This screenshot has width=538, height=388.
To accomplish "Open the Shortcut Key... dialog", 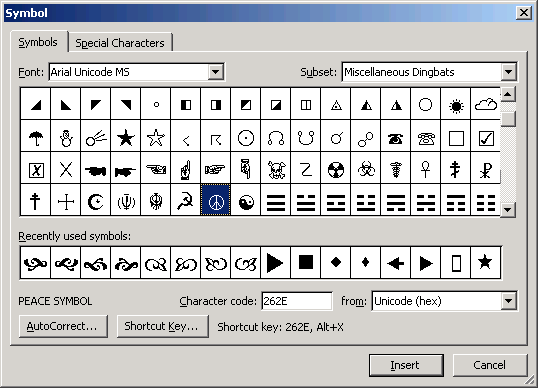I will 162,326.
